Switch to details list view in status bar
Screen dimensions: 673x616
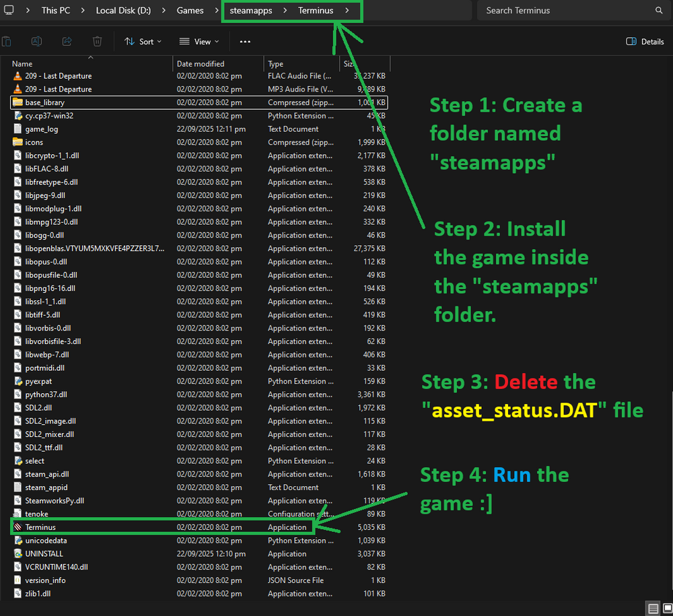pos(653,609)
